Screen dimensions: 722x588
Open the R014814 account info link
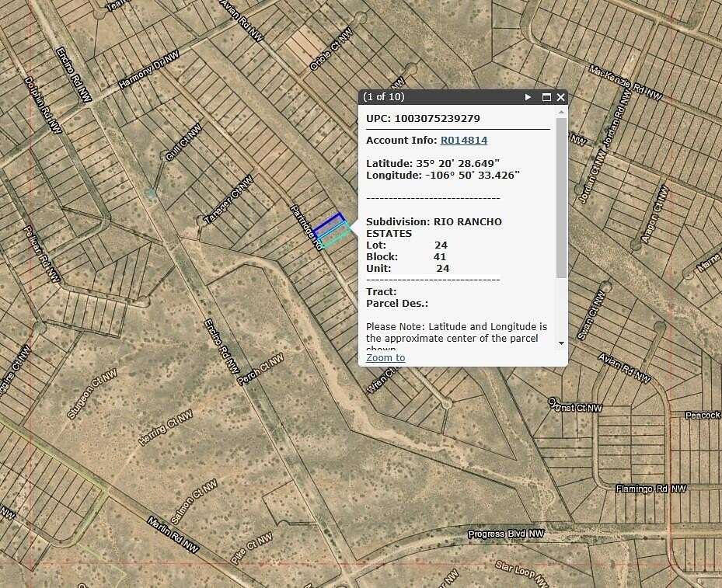point(464,140)
